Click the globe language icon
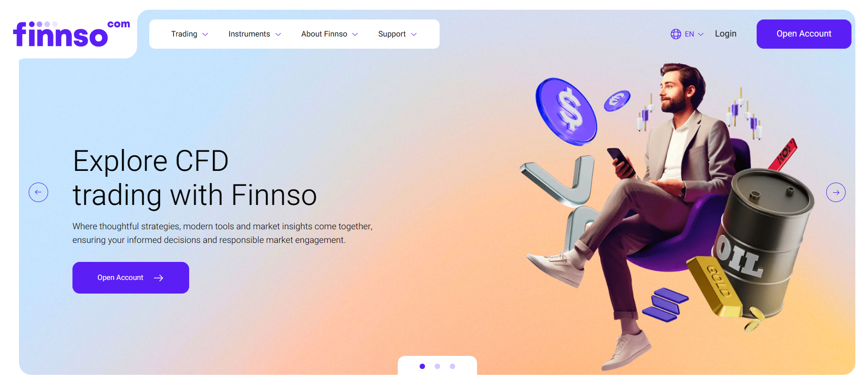The height and width of the screenshot is (388, 868). pyautogui.click(x=675, y=34)
